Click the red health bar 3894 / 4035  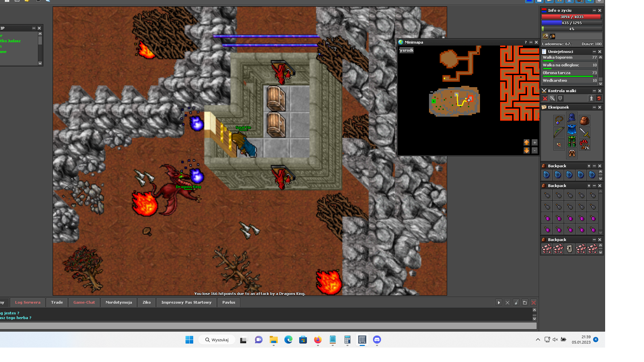[572, 17]
